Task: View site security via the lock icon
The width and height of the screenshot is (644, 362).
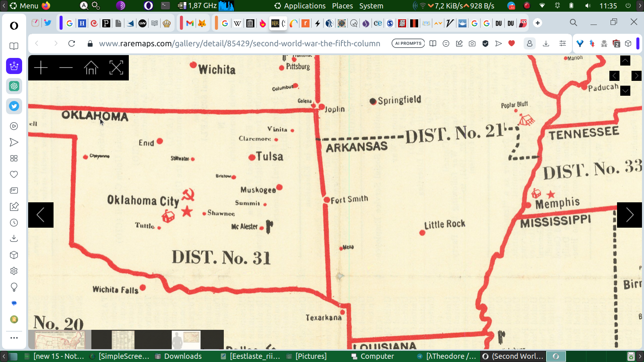Action: tap(90, 43)
